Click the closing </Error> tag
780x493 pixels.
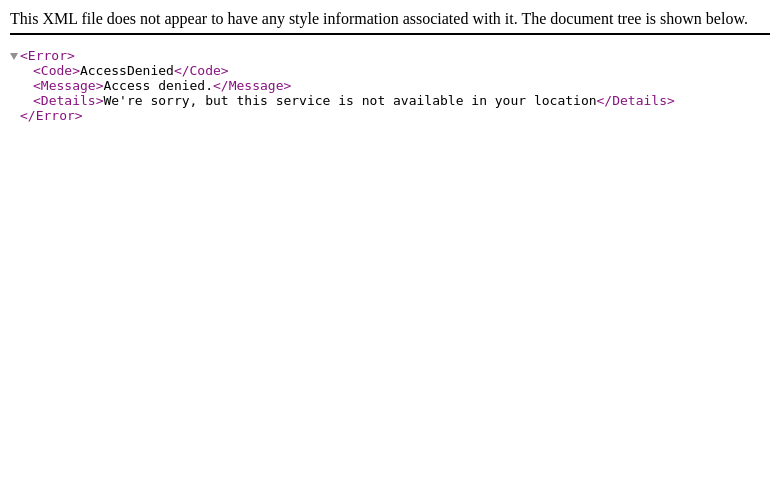click(51, 116)
